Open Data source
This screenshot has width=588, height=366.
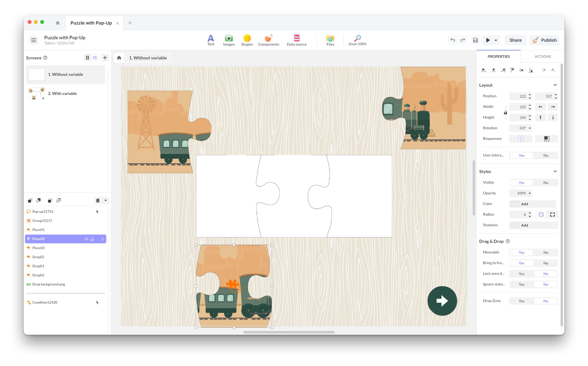click(x=297, y=40)
